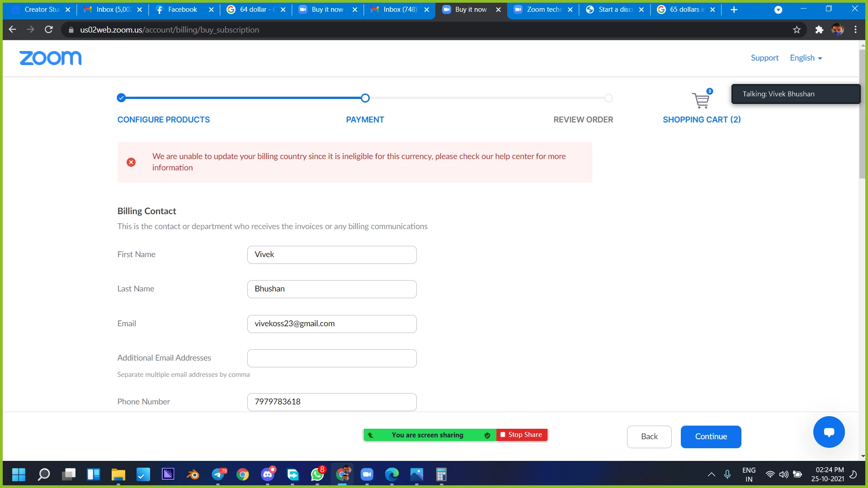The image size is (868, 488).
Task: Open the browser extensions puzzle icon
Action: pyautogui.click(x=819, y=30)
